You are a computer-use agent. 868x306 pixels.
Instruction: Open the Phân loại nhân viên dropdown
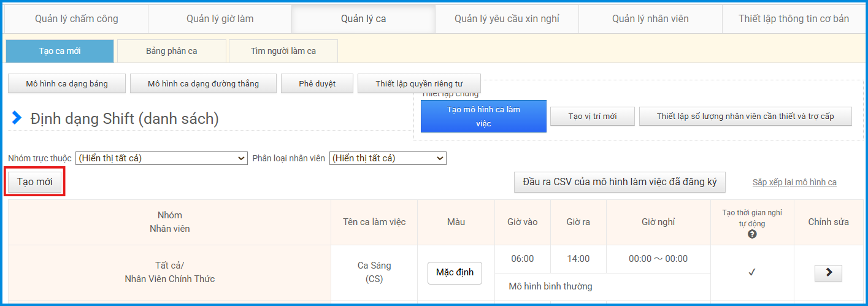pos(388,158)
